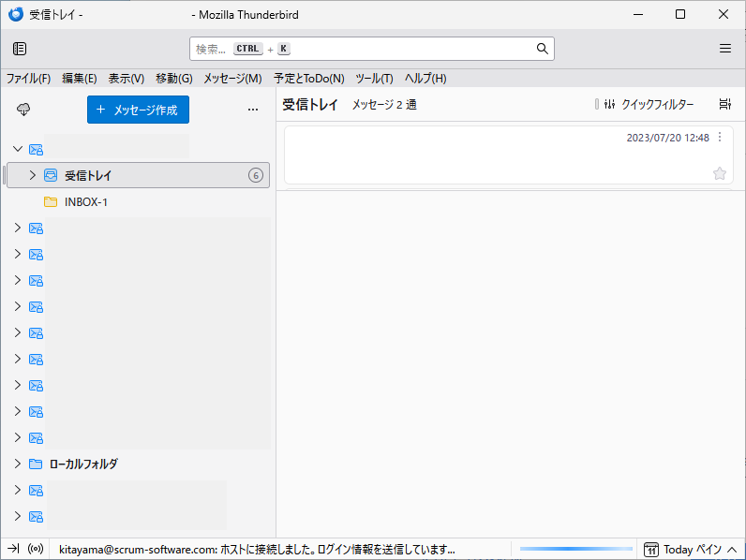Open the ファイル(F) menu
Screen dimensions: 746x560
28,79
